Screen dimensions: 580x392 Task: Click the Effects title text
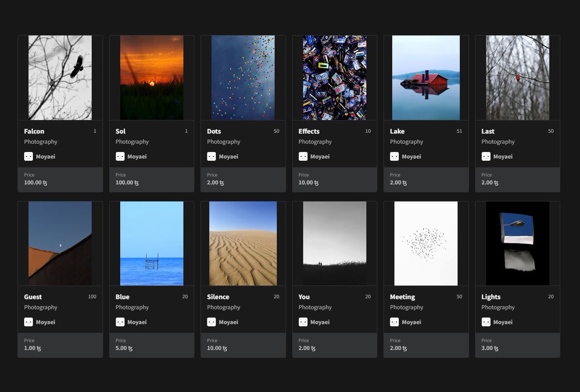pos(309,131)
